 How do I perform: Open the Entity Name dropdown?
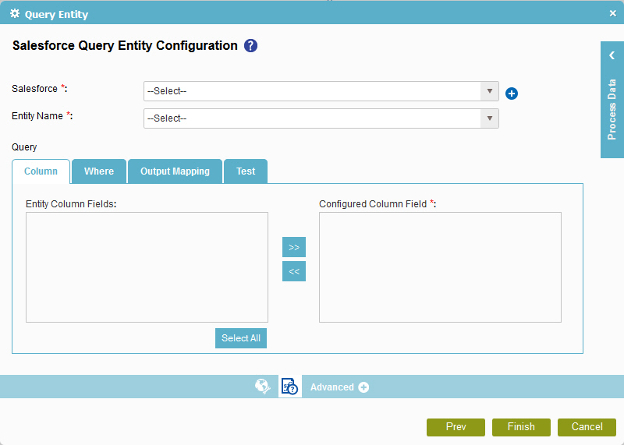click(x=321, y=119)
